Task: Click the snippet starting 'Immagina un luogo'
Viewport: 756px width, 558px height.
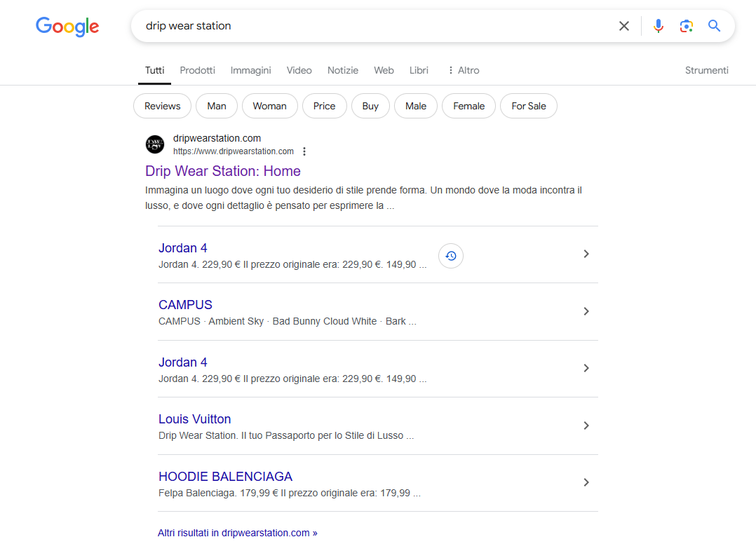Action: pos(363,198)
